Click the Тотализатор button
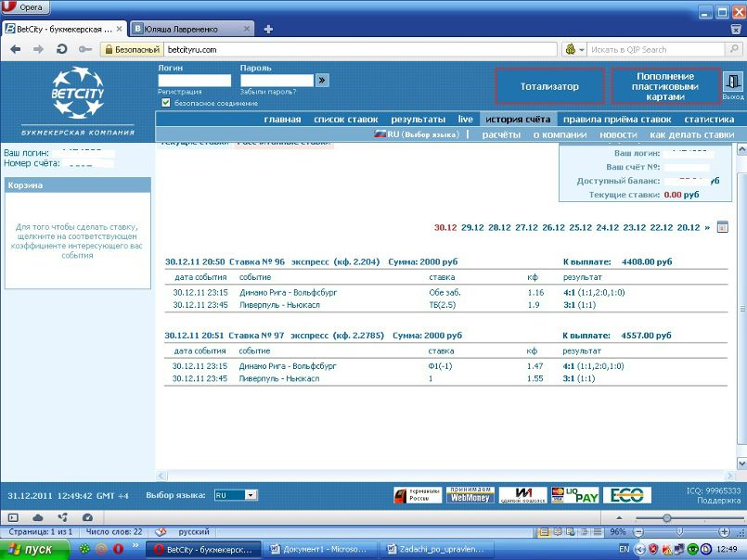This screenshot has height=560, width=747. [549, 86]
